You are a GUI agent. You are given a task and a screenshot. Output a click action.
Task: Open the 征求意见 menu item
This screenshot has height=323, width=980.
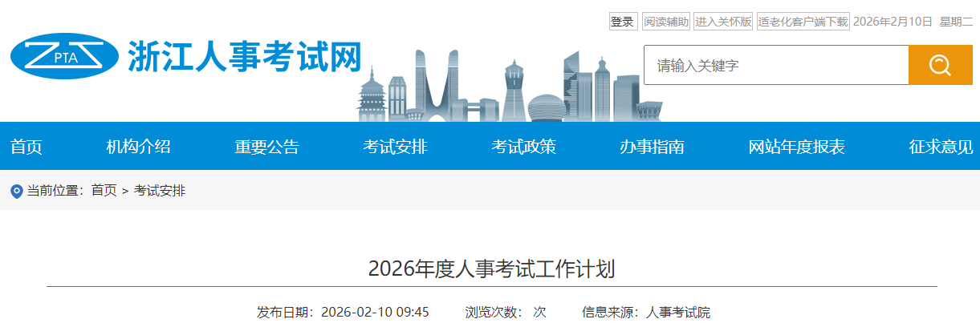941,147
